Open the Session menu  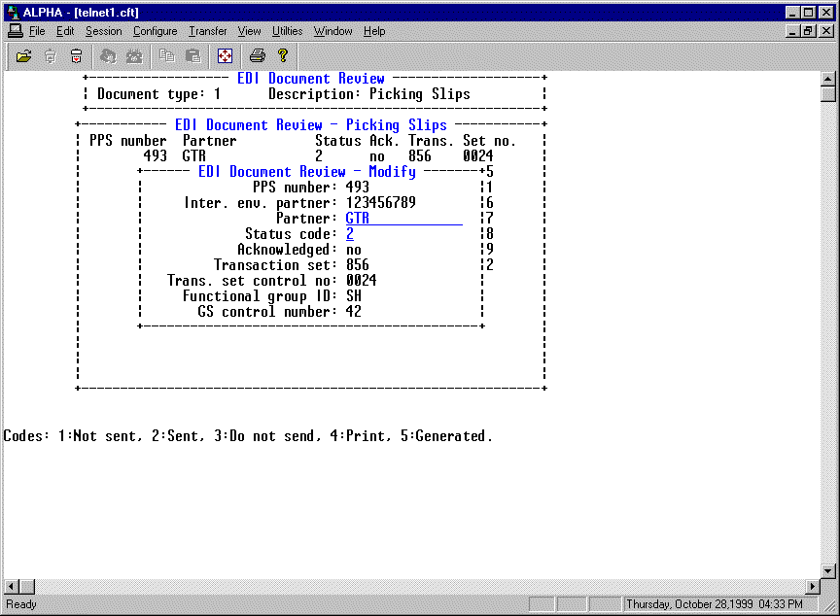tap(103, 31)
